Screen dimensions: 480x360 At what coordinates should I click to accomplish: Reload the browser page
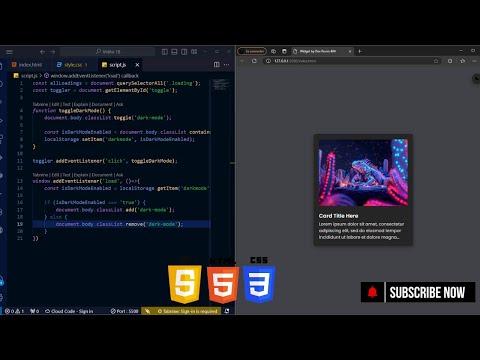[x=254, y=61]
